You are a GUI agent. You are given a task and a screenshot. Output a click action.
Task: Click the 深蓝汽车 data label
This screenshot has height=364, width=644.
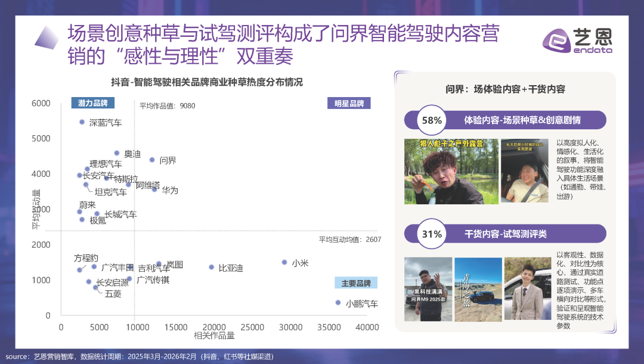106,123
